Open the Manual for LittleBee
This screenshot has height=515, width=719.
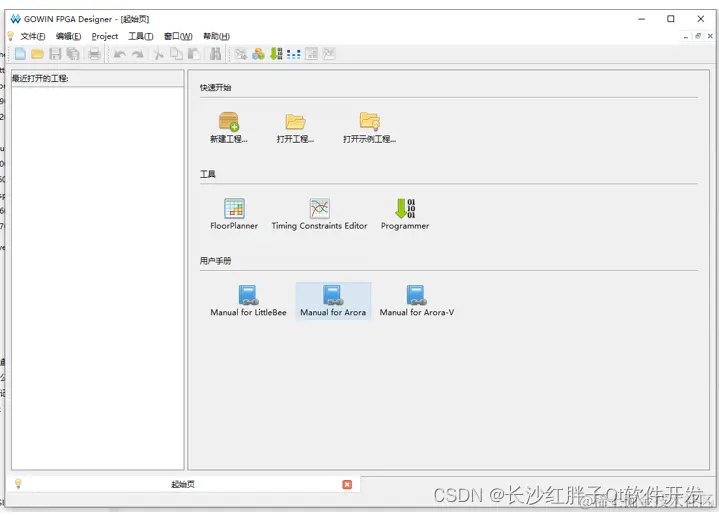coord(248,301)
